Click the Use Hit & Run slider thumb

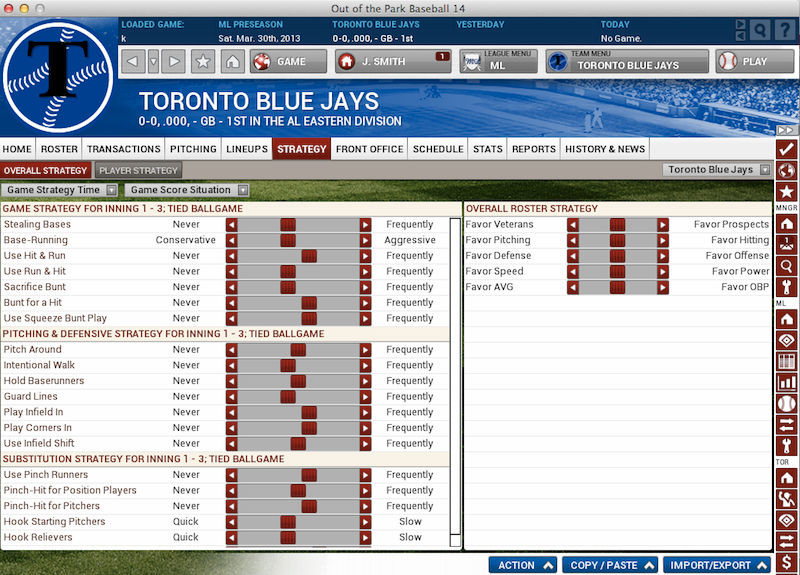click(x=309, y=256)
